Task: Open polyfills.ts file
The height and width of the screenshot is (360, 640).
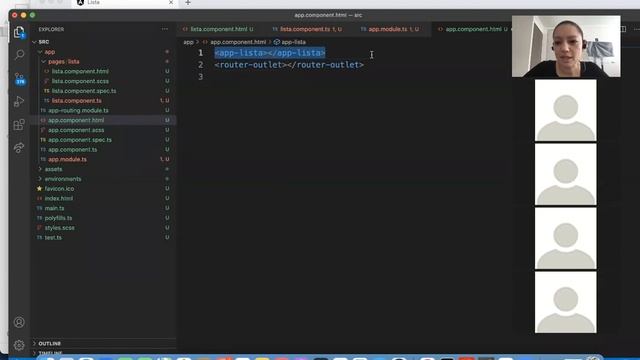Action: (x=58, y=218)
